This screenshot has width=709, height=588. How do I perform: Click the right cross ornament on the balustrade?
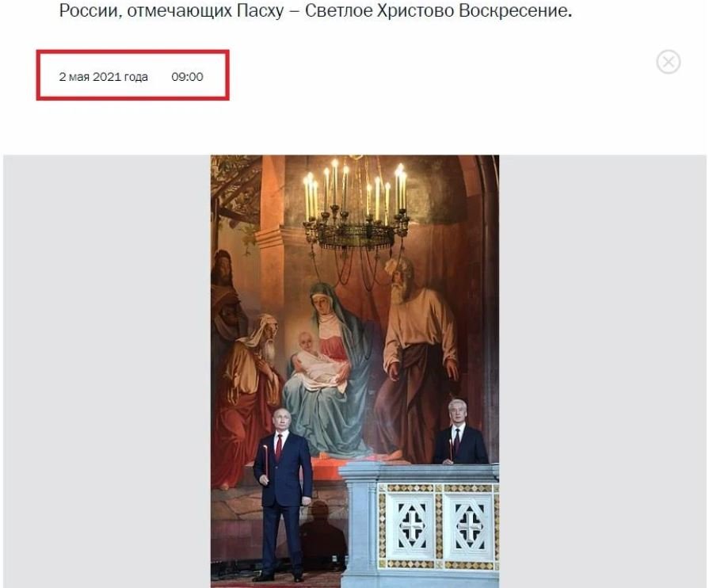pyautogui.click(x=469, y=525)
